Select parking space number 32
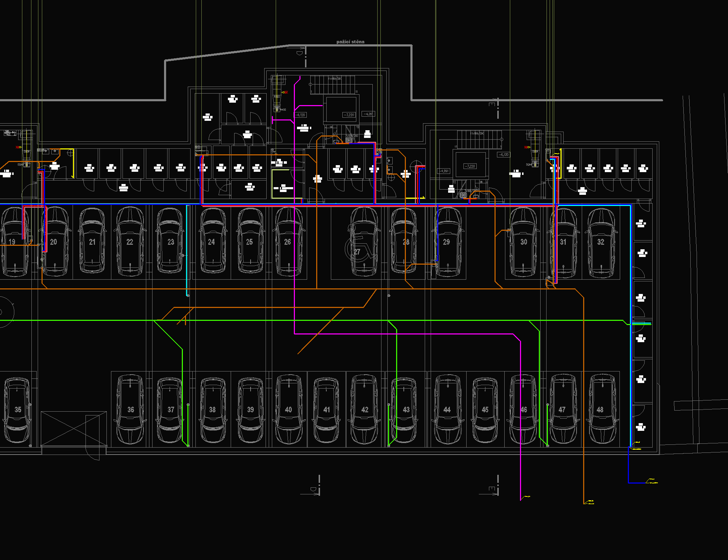 601,242
